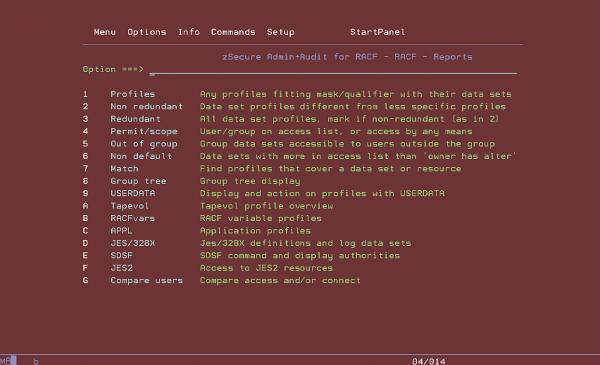Choose the SDSF authorities option

[121, 256]
